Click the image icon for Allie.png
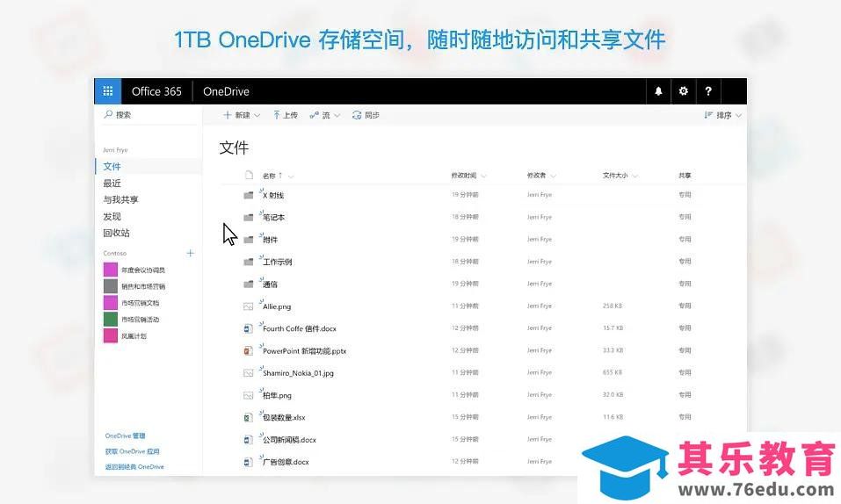This screenshot has width=841, height=504. tap(249, 306)
